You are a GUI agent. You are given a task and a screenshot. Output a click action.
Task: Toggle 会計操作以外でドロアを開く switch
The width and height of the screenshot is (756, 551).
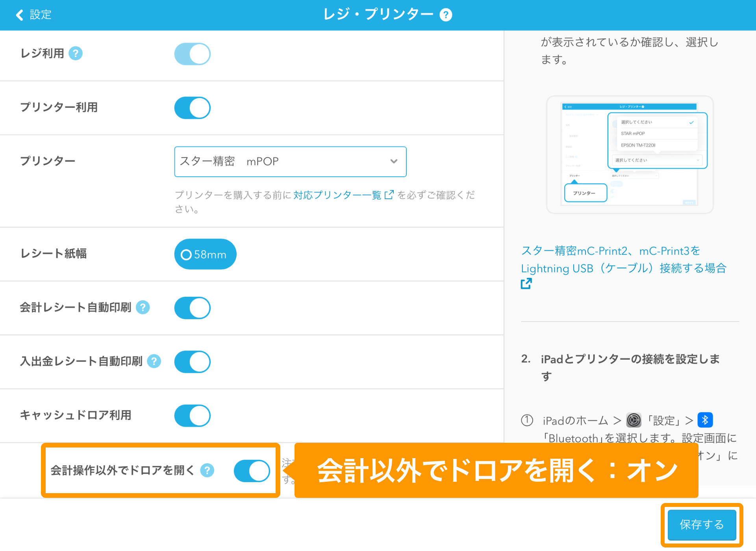click(x=252, y=471)
